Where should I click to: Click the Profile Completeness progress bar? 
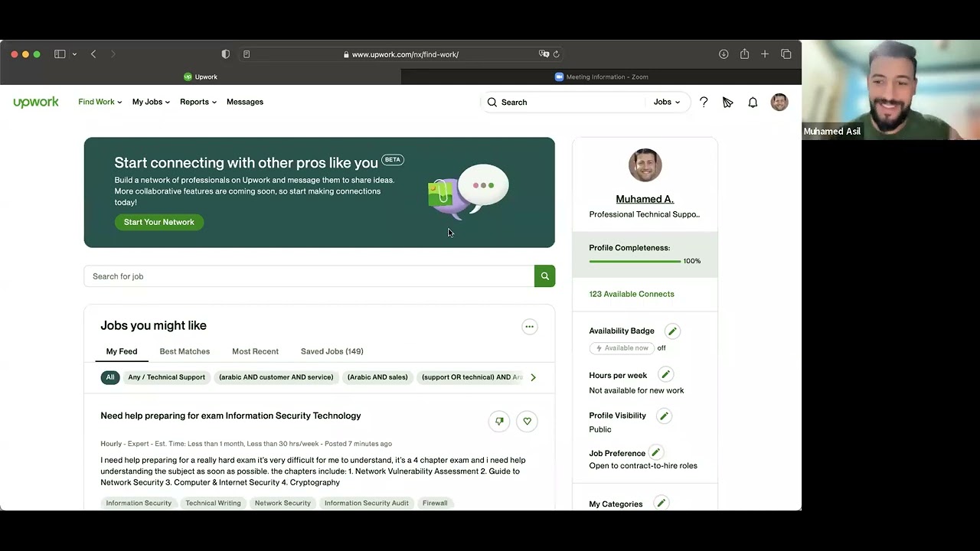pos(635,262)
